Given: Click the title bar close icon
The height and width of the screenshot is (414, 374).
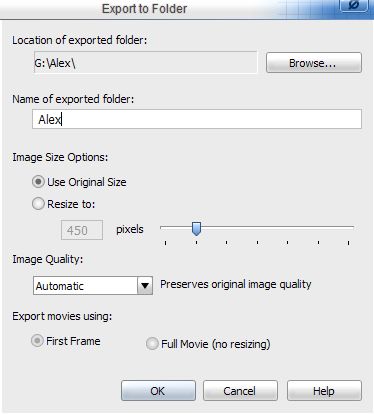Looking at the screenshot, I should [x=354, y=6].
